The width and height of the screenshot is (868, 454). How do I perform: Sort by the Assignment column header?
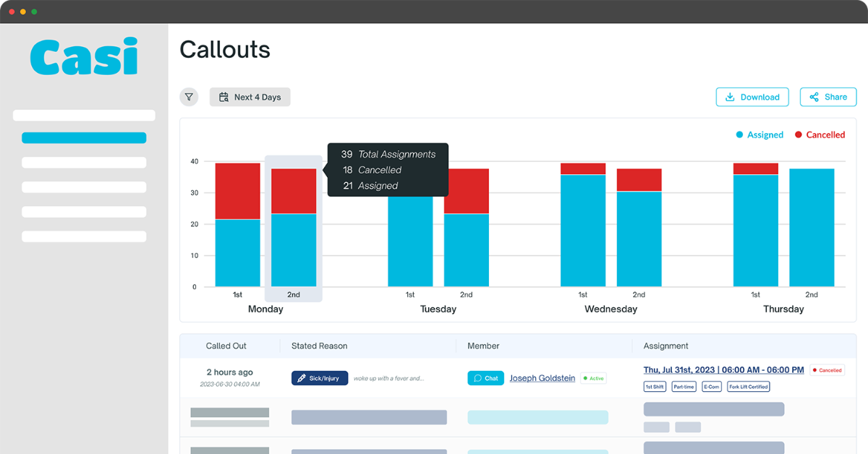[x=665, y=346]
